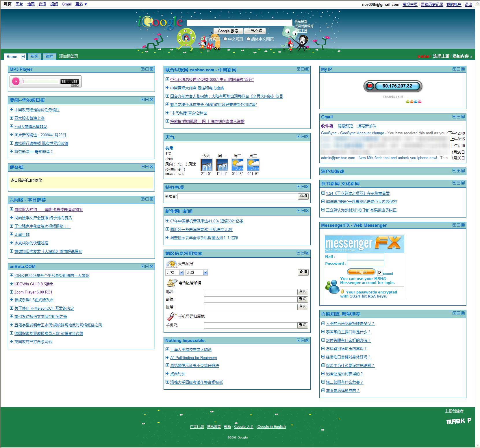
Task: Expand the 中国政府稳定物价任务艰巨 news item
Action: (12, 109)
